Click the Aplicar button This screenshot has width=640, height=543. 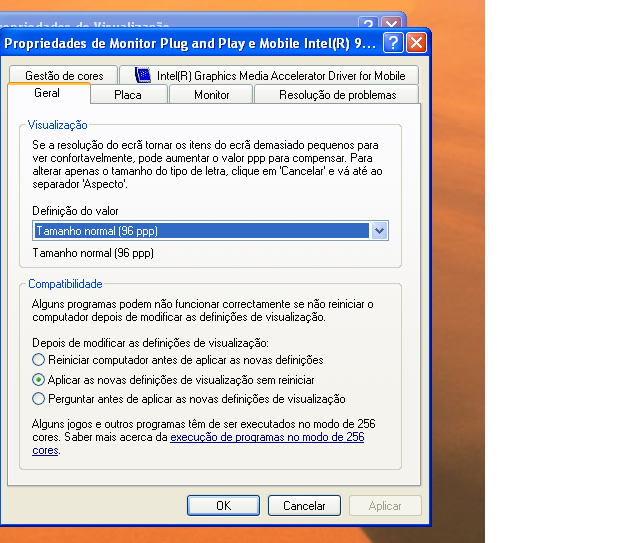[385, 505]
